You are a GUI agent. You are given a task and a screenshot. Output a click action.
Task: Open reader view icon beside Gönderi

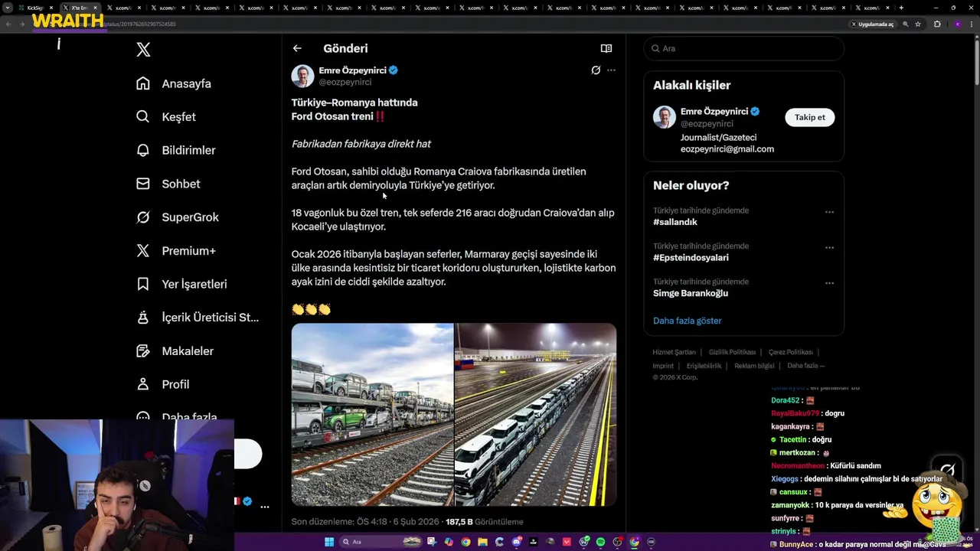(606, 48)
